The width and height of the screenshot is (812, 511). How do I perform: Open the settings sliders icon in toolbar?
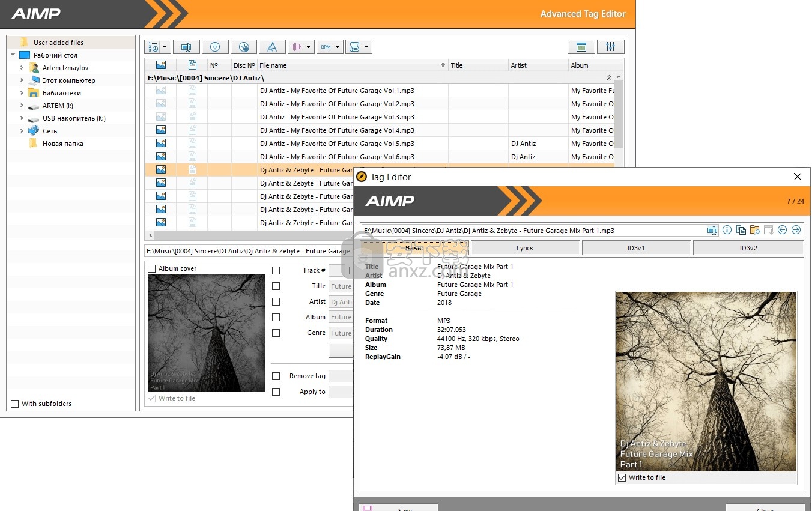pos(611,47)
